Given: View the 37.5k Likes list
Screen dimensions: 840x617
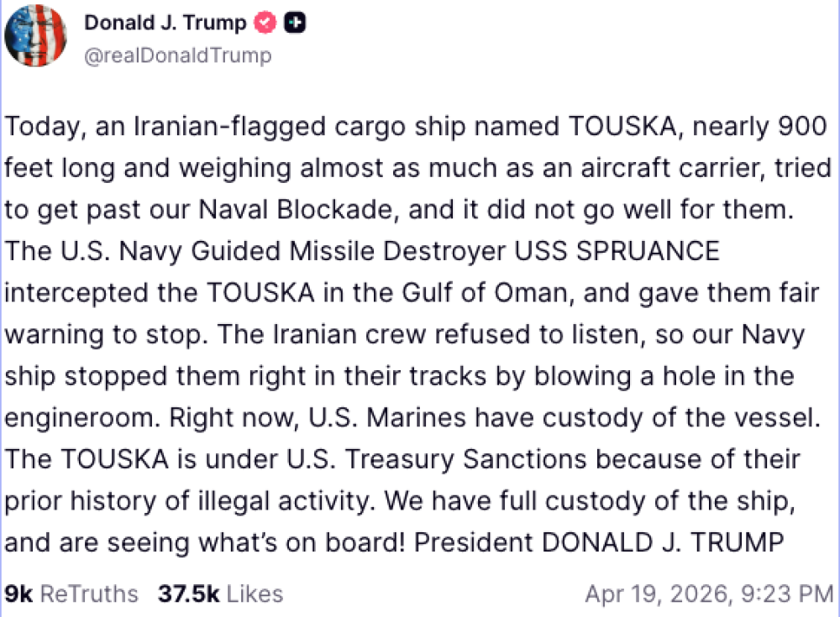Looking at the screenshot, I should 220,594.
